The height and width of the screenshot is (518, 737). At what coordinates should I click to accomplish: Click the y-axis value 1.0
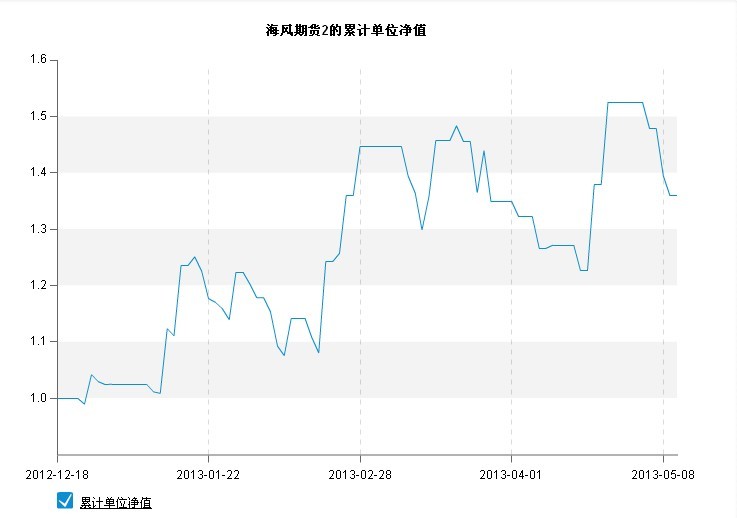(39, 398)
